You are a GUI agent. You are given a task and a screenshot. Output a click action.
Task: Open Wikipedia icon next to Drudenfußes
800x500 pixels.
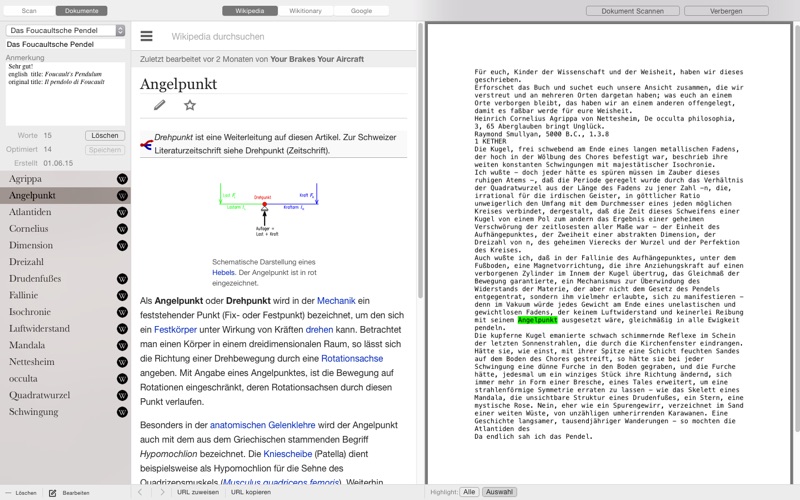pos(122,279)
